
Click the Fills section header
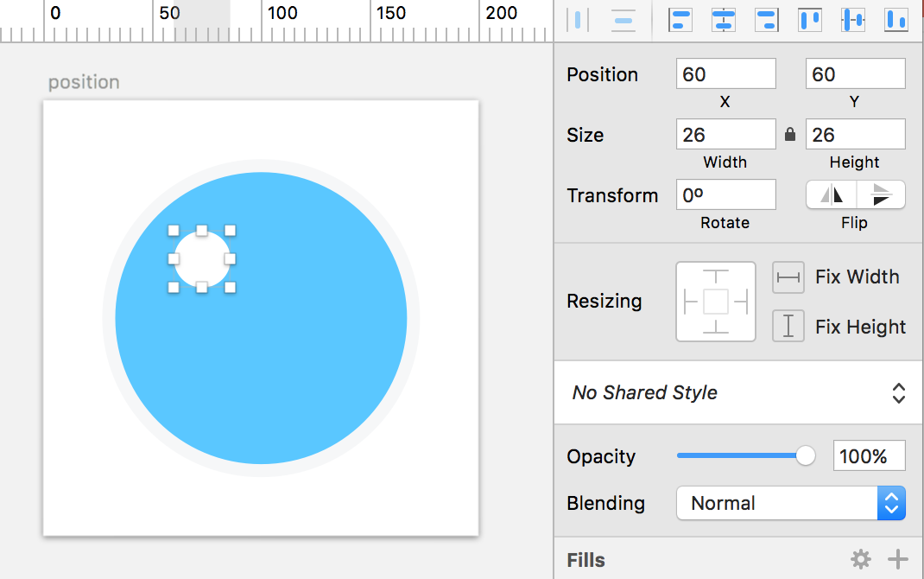[585, 559]
